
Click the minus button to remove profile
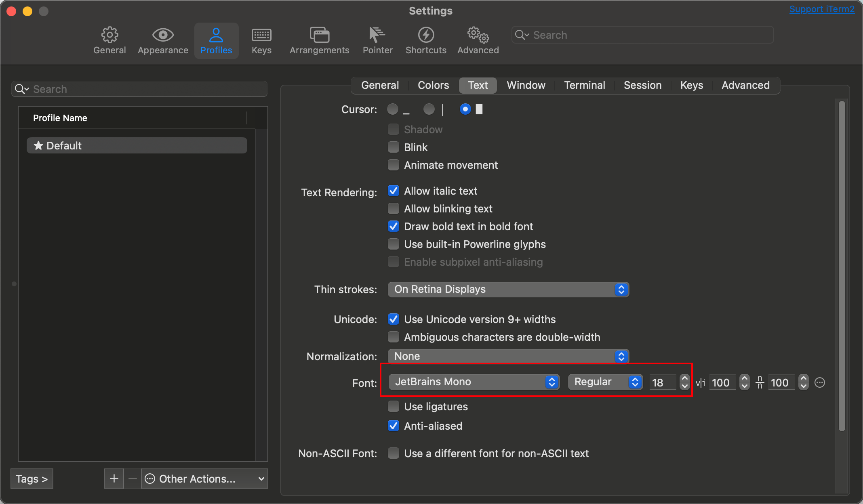tap(133, 479)
